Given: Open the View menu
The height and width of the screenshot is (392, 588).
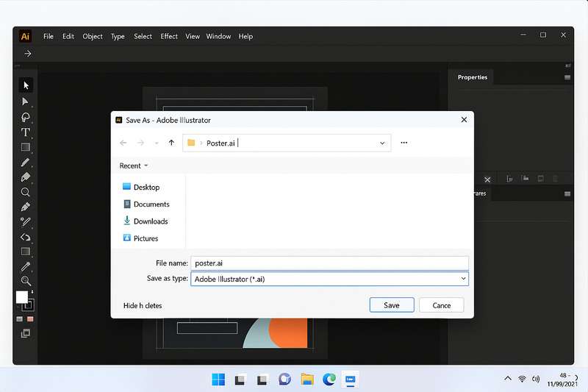Looking at the screenshot, I should [x=193, y=36].
